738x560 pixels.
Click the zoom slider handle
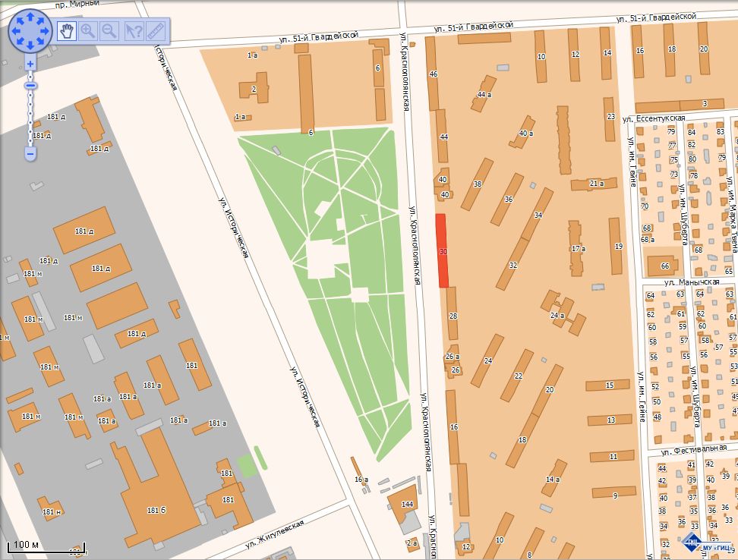coord(30,86)
